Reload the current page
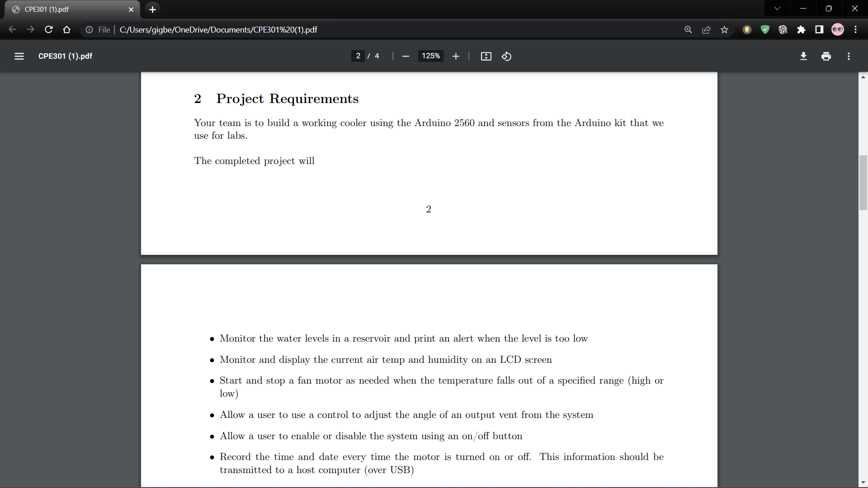The image size is (868, 488). [x=49, y=30]
